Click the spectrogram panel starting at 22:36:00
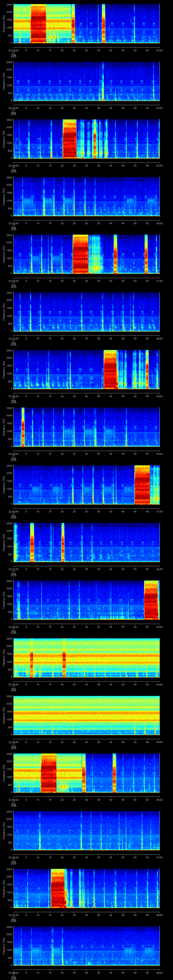 [87, 831]
